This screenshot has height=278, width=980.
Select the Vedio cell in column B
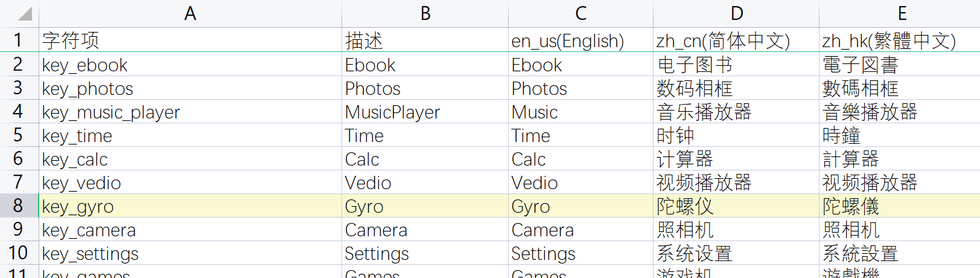coord(425,183)
